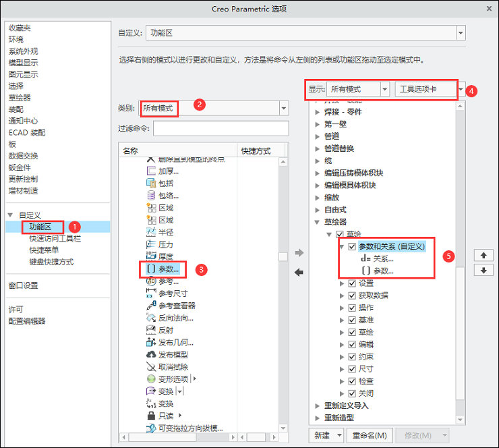Sort by the 名称 column header
Viewport: 499px width, 448px height.
(178, 150)
